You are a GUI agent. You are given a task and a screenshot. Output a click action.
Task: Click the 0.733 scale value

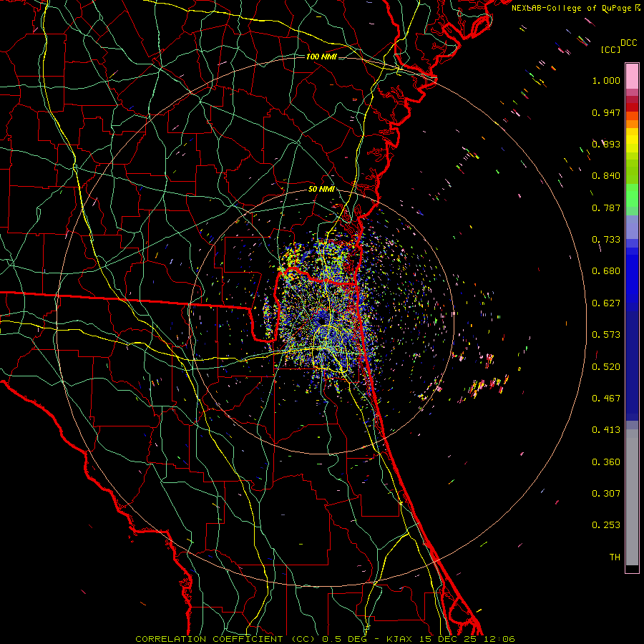pos(606,240)
